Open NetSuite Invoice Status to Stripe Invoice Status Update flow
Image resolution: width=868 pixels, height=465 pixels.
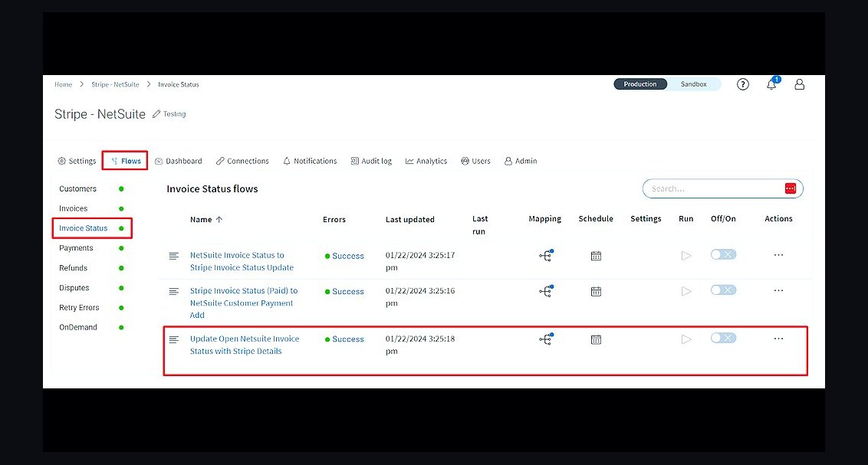tap(242, 261)
